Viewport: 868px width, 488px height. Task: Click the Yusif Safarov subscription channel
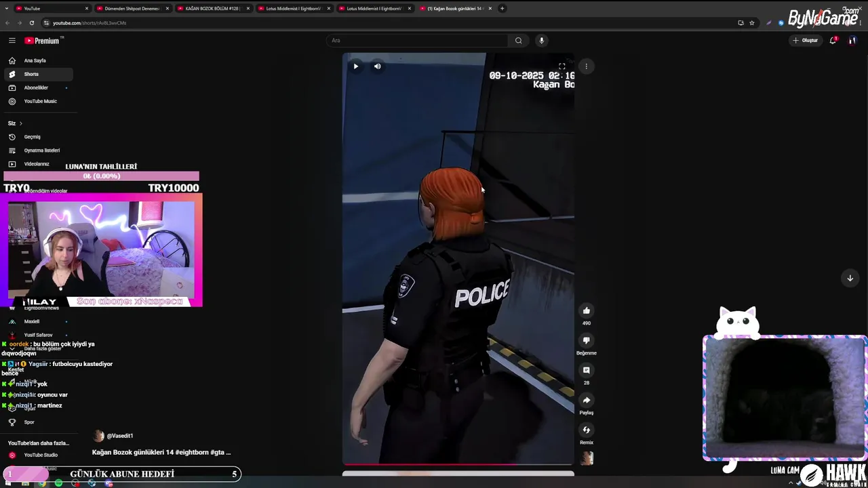[x=38, y=335]
